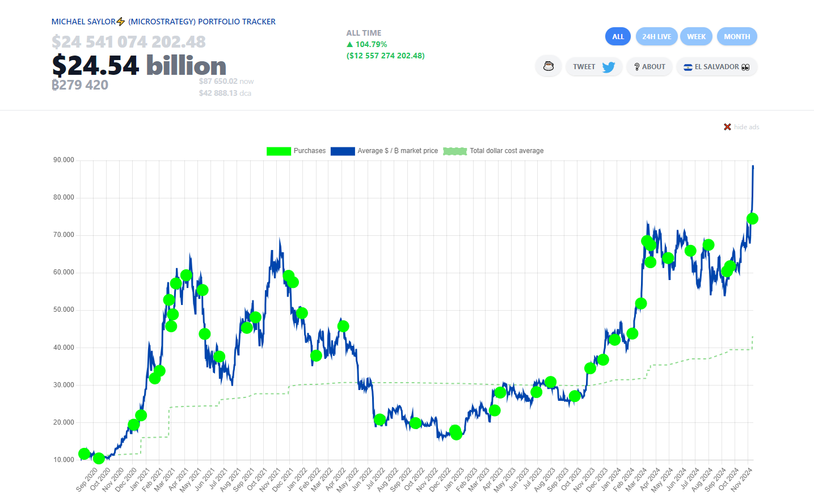
Task: Switch to the 24H LIVE tab
Action: (656, 36)
